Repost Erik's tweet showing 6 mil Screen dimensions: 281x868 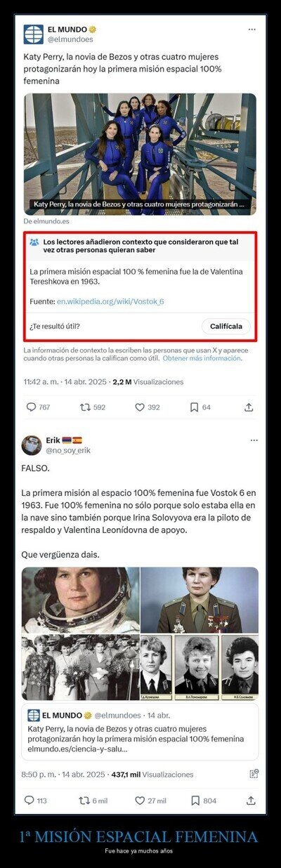tap(84, 800)
